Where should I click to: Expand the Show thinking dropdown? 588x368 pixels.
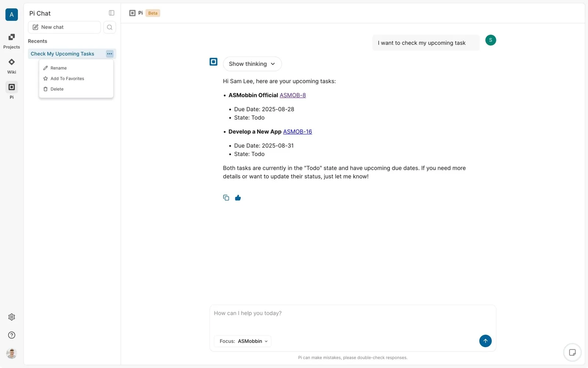click(x=252, y=64)
